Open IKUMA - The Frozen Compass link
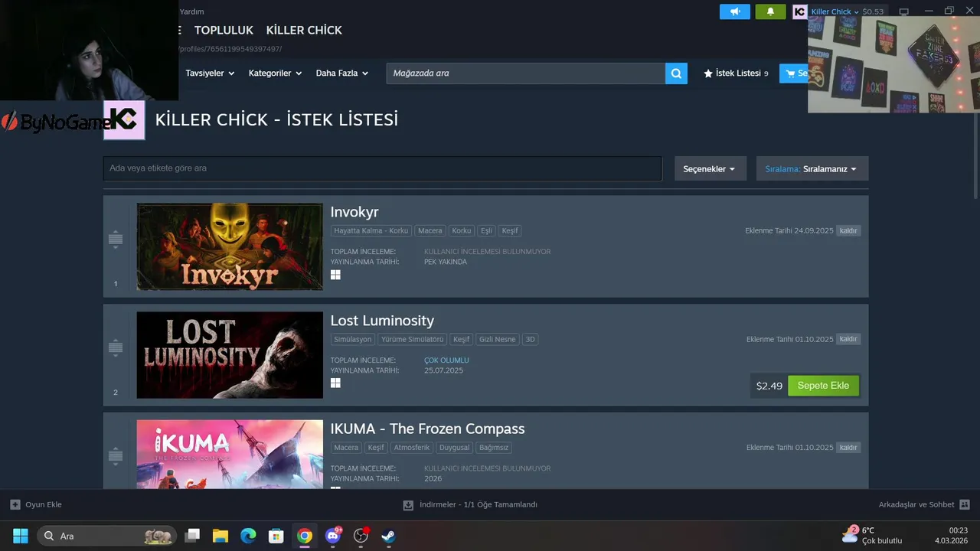This screenshot has height=551, width=980. click(x=427, y=429)
